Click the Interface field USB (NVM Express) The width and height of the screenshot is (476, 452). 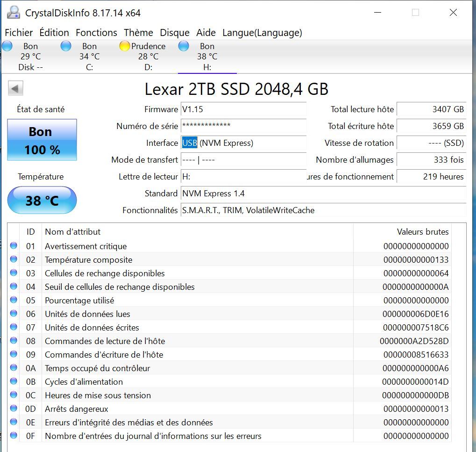243,143
